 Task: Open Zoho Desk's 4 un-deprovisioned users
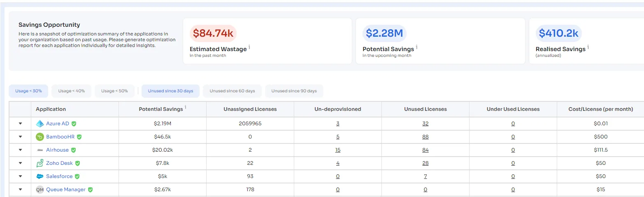tap(338, 163)
